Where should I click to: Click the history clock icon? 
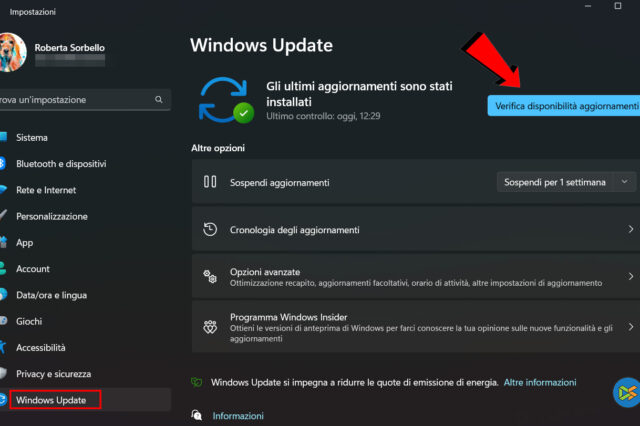pos(210,229)
